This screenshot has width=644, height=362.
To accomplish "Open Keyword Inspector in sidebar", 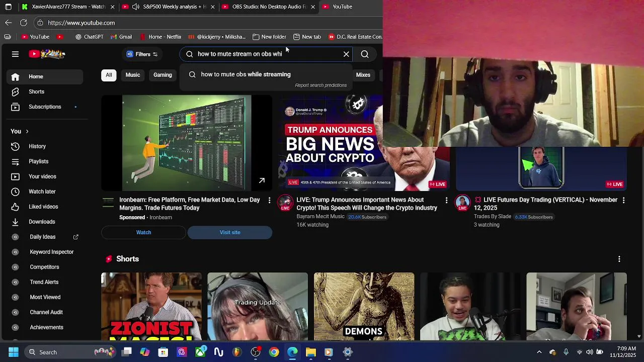I will tap(44, 252).
